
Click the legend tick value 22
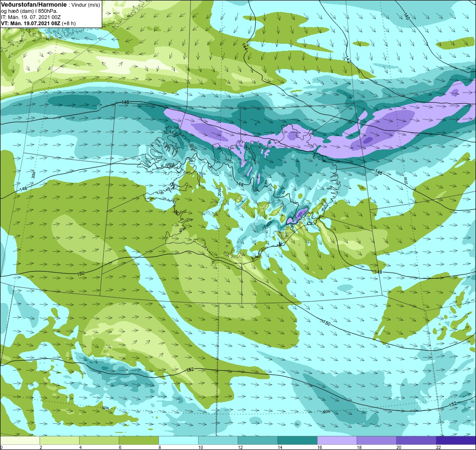pyautogui.click(x=439, y=447)
